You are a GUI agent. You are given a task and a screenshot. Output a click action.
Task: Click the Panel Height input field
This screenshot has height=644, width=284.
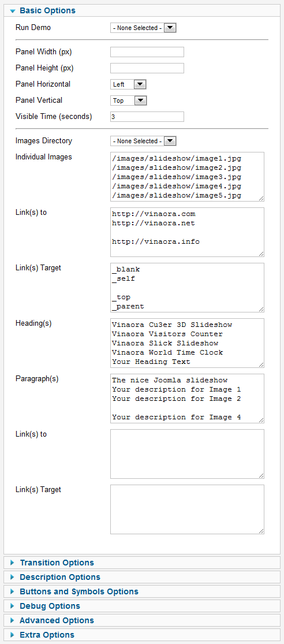(x=147, y=68)
